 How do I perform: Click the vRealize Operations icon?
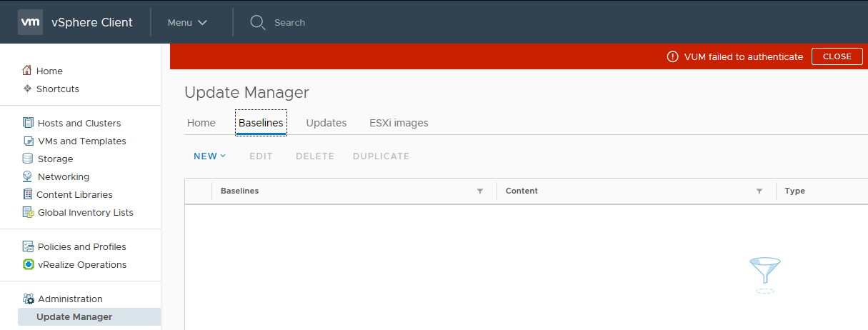28,264
